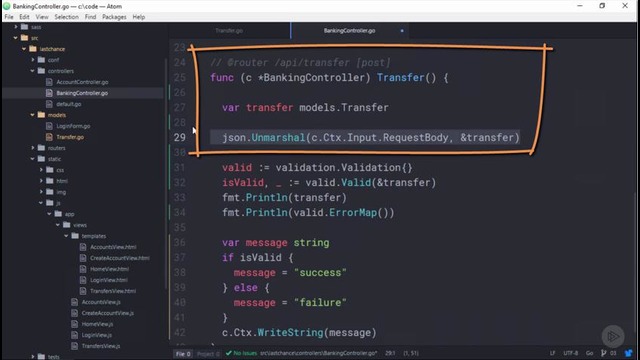This screenshot has width=640, height=360.
Task: Expand the routers folder arrow
Action: 33,148
